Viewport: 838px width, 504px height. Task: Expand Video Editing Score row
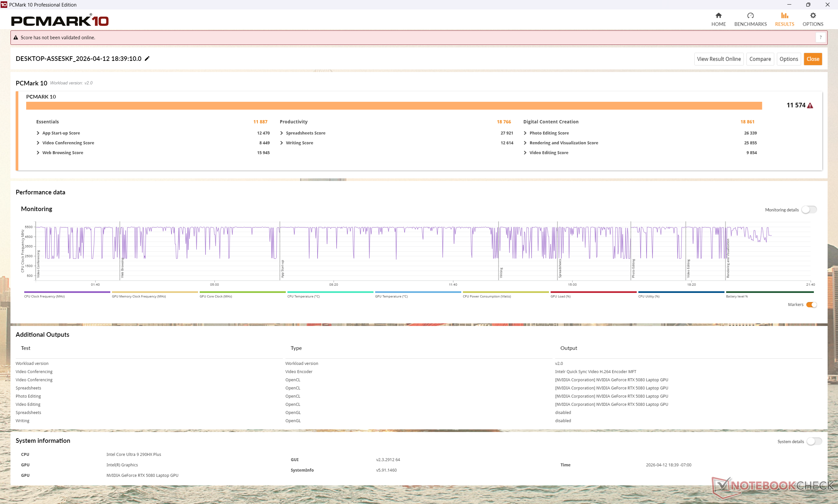[x=525, y=153]
